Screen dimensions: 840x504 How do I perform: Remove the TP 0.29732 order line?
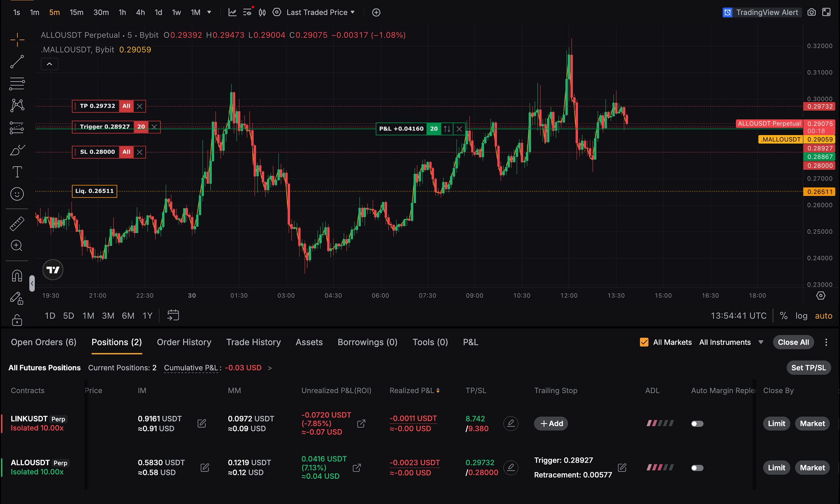pos(139,106)
